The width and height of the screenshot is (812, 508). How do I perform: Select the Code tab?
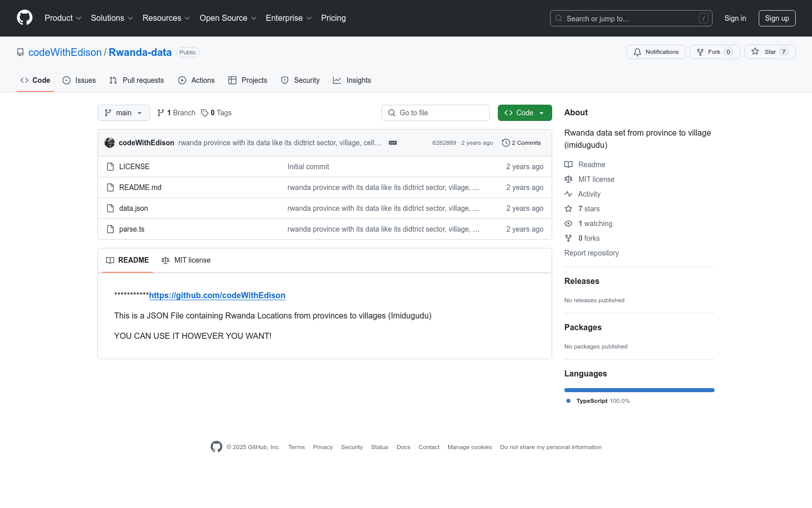click(36, 80)
